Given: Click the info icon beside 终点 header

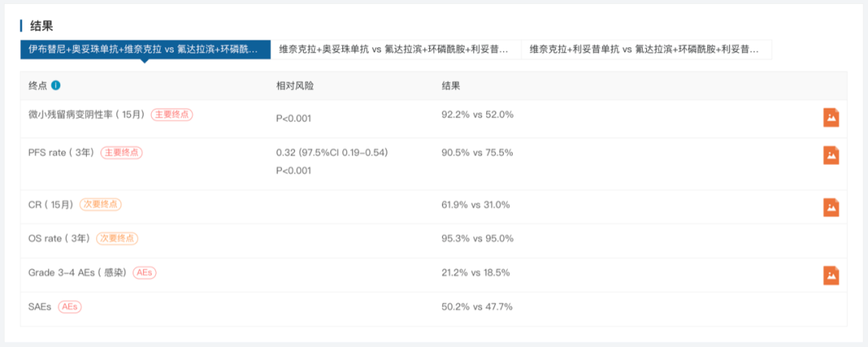Looking at the screenshot, I should [56, 86].
